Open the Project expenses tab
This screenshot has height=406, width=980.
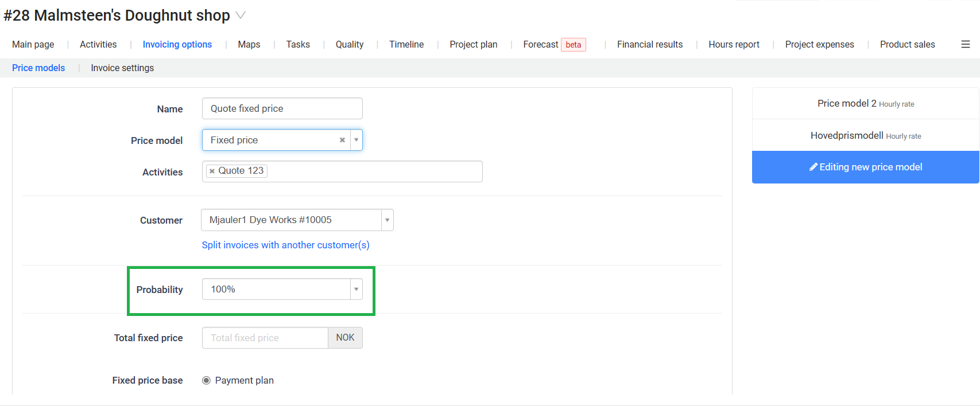tap(820, 44)
